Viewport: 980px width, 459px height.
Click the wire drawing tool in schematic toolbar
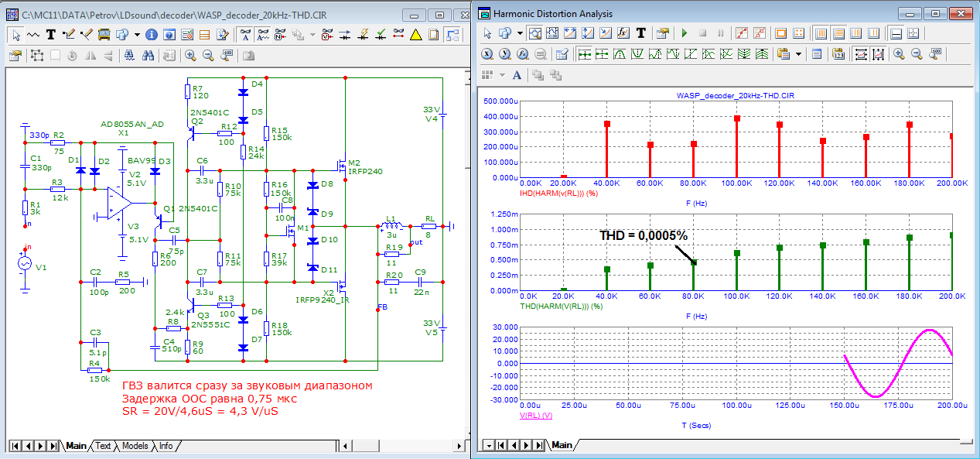click(x=68, y=34)
